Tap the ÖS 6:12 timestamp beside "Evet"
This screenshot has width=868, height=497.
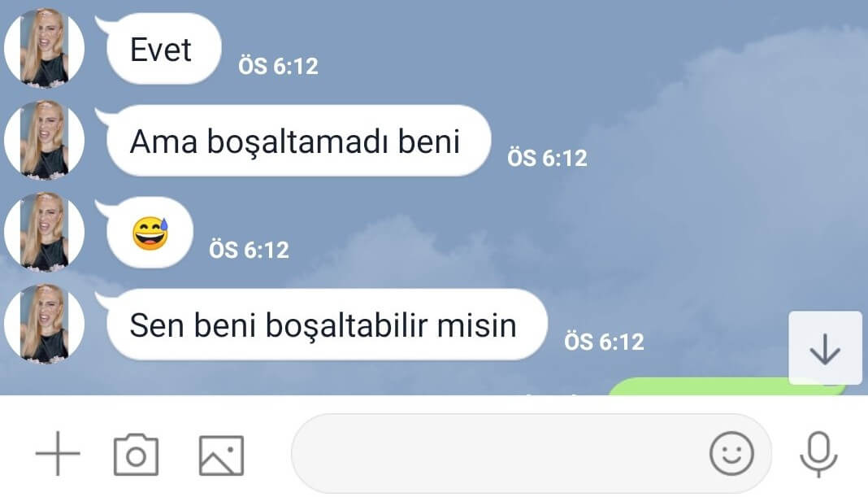pos(279,67)
